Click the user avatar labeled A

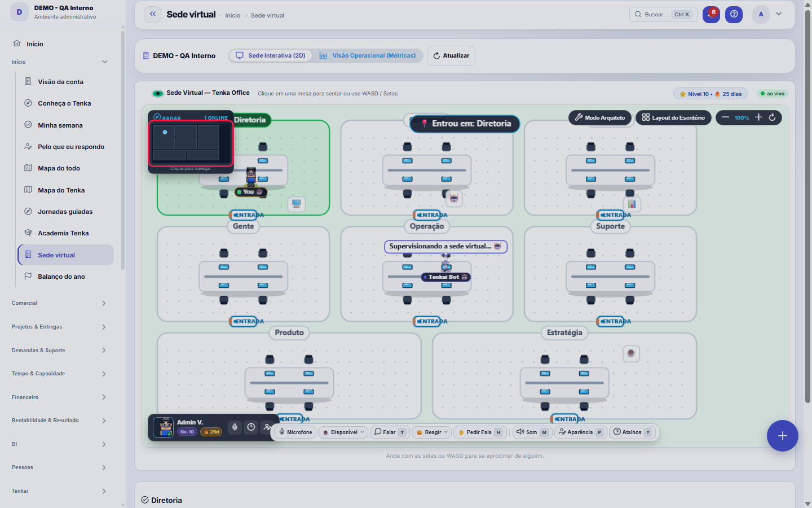[761, 15]
